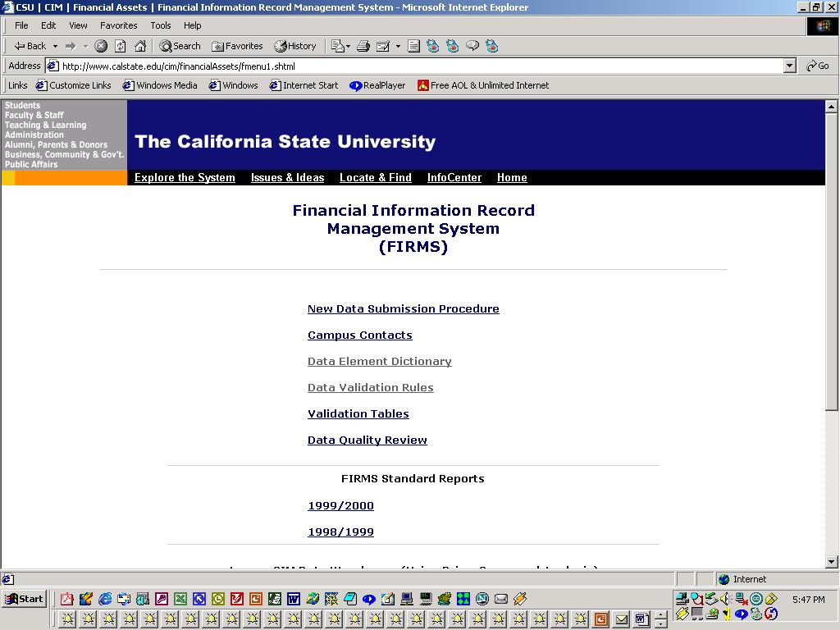Click Faculty & Staff sidebar link
840x630 pixels.
[34, 115]
